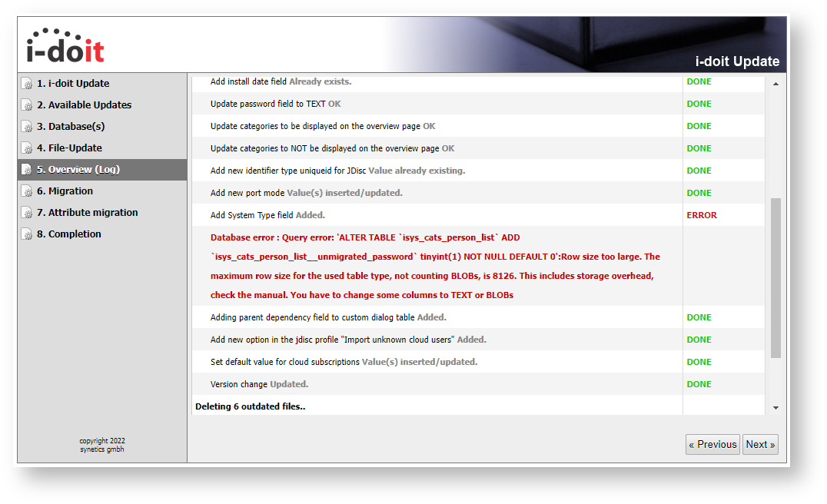Click the red ERROR status label
This screenshot has width=827, height=504.
tap(701, 215)
